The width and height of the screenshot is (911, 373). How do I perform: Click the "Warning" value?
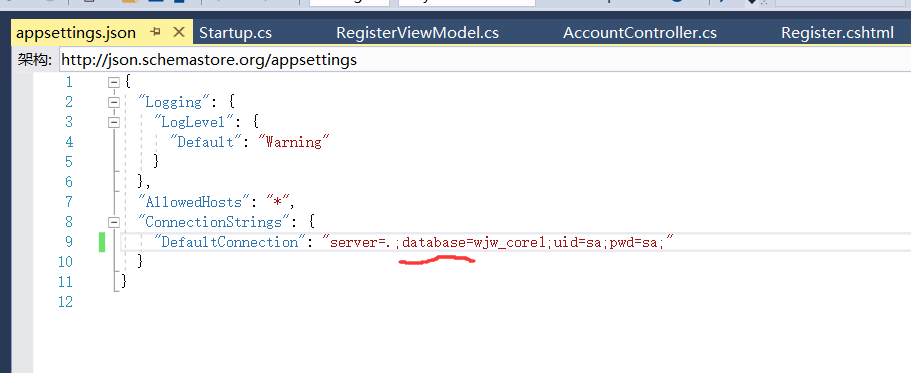tap(293, 142)
